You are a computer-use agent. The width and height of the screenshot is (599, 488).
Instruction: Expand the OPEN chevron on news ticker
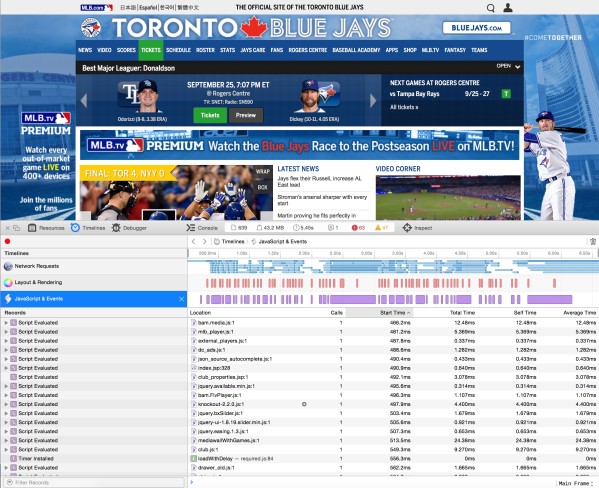(518, 67)
